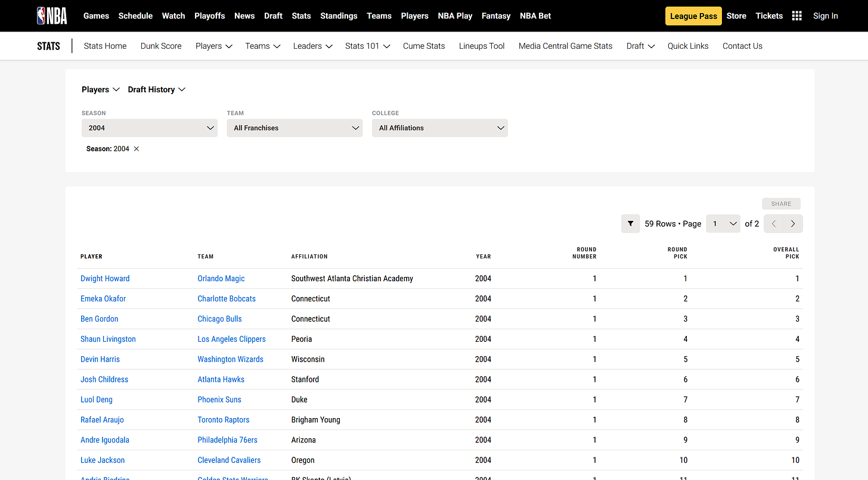
Task: Open Schedule in top navigation
Action: (x=135, y=16)
